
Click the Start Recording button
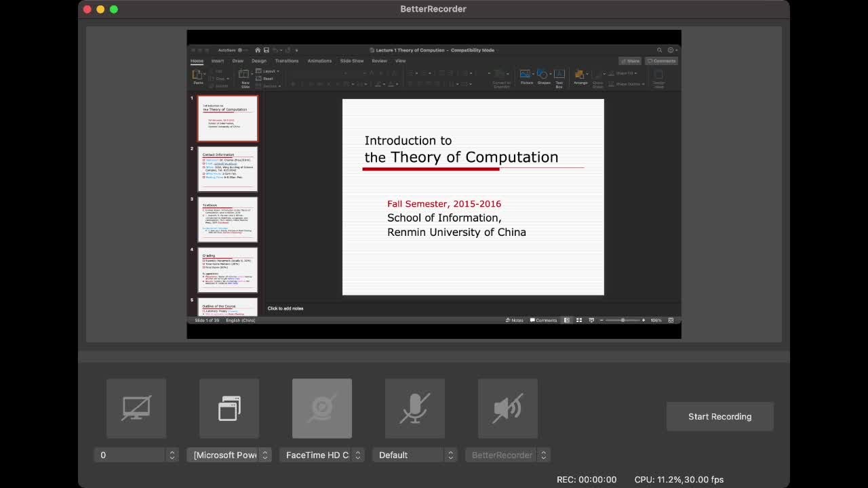pyautogui.click(x=719, y=416)
